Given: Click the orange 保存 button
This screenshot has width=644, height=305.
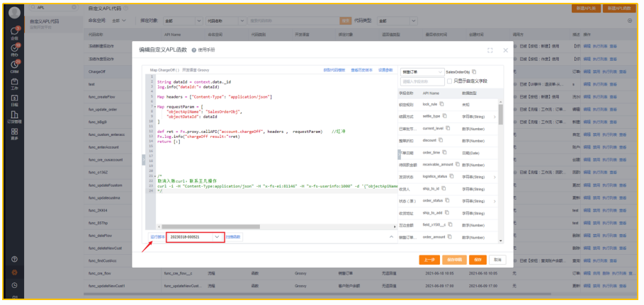Looking at the screenshot, I should point(478,260).
